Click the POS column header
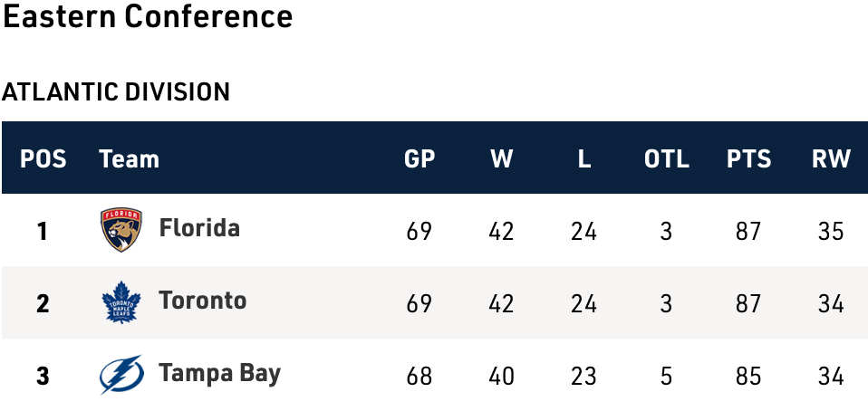Viewport: 868px width, 411px height. click(43, 159)
